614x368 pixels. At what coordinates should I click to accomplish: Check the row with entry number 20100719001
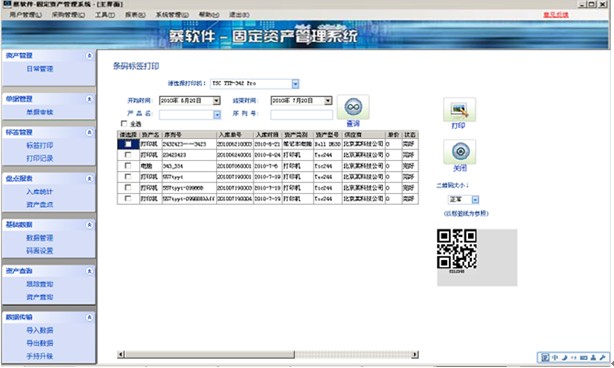tap(128, 177)
